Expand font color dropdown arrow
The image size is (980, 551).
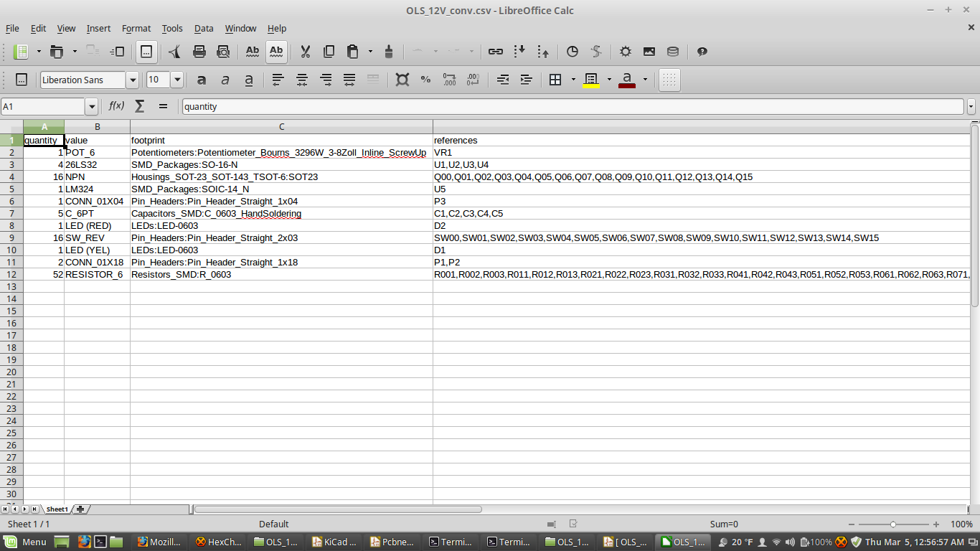click(645, 80)
